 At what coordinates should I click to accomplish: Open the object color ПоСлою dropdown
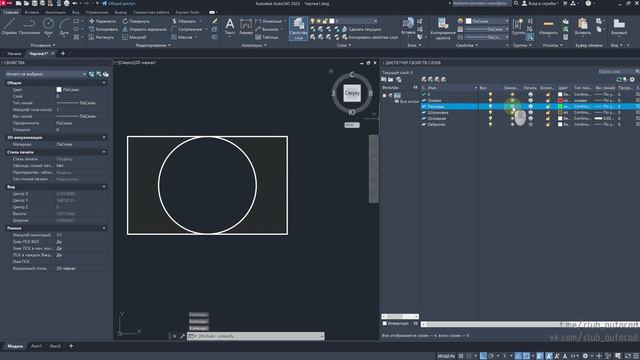[487, 21]
